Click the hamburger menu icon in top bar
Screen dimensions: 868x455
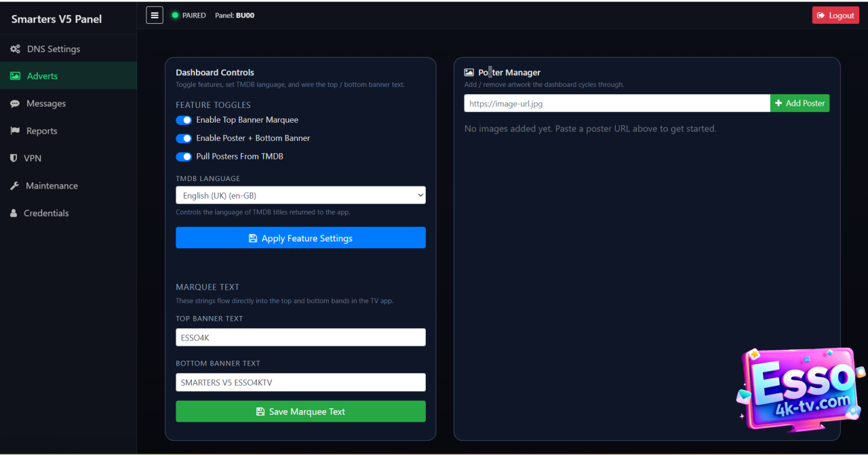[155, 15]
